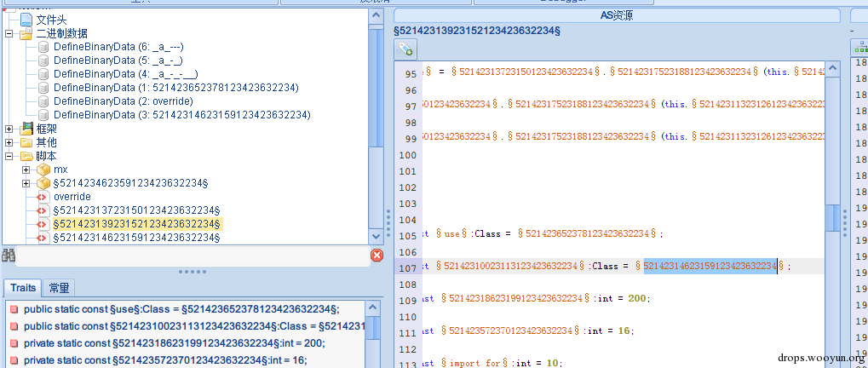Click script icon of highlighted §52142313923152...
Screen dimensions: 868x368
(43, 224)
